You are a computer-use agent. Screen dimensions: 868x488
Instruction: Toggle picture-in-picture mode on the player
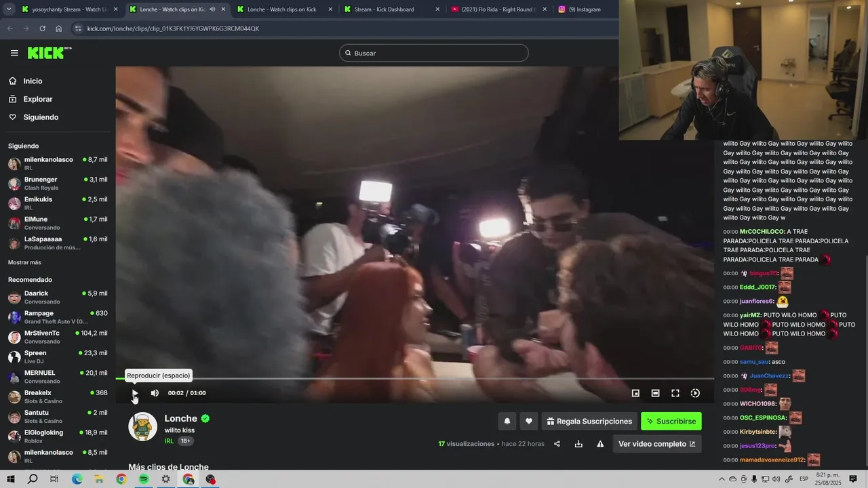[635, 393]
